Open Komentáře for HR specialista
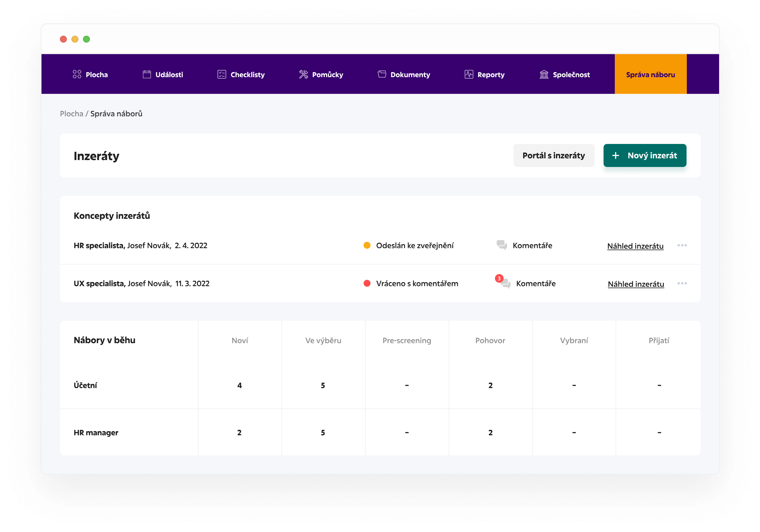 (532, 245)
